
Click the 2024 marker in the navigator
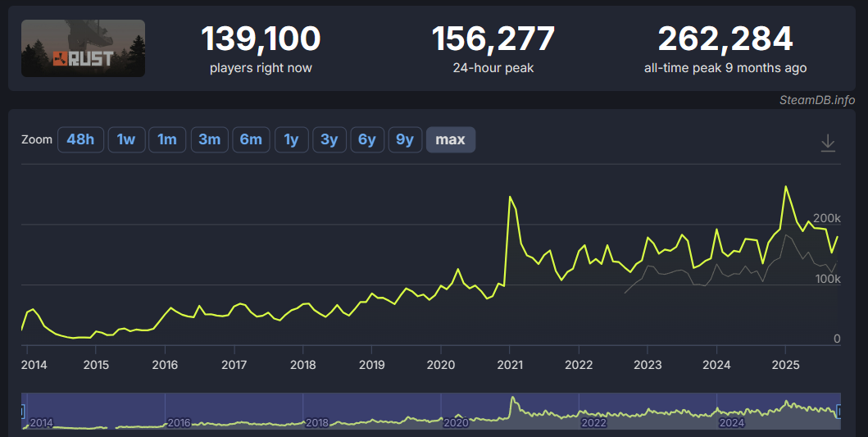click(731, 423)
